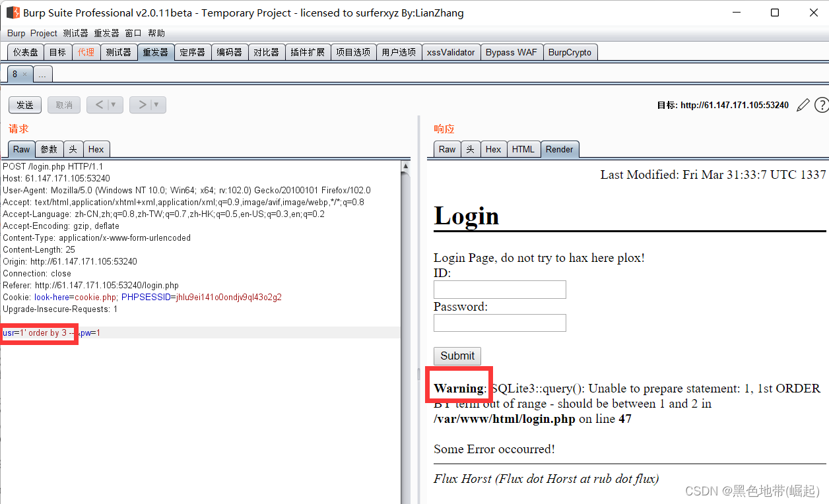The width and height of the screenshot is (829, 504).
Task: Select the request 头 tab
Action: click(x=73, y=149)
